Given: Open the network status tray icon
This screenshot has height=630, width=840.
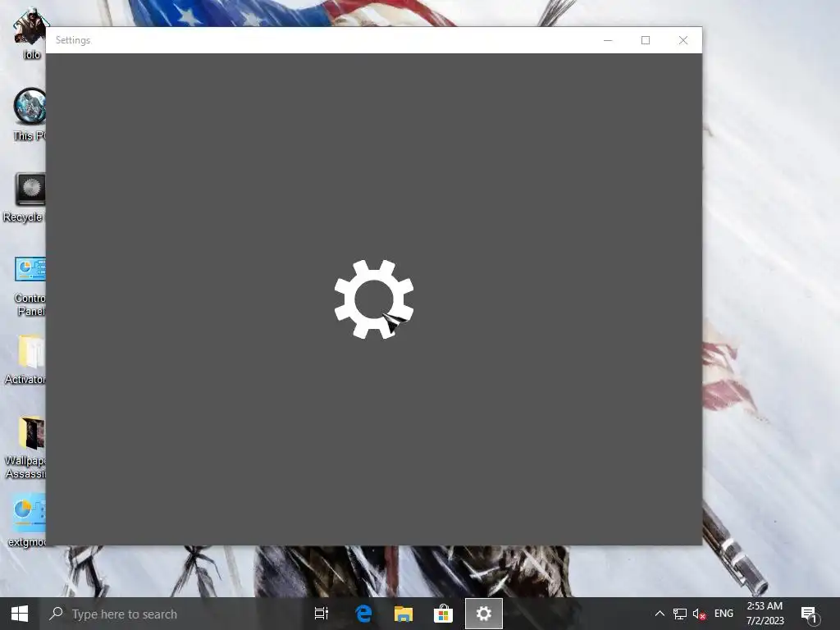Looking at the screenshot, I should coord(680,614).
